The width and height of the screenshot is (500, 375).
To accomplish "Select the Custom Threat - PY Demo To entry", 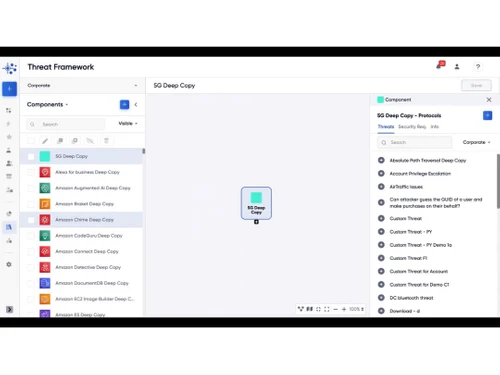I will click(421, 245).
